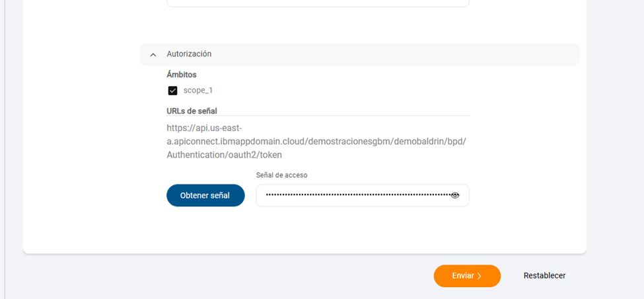Click the masked dots of the token
Viewport: 644px width, 299px height.
pos(358,195)
